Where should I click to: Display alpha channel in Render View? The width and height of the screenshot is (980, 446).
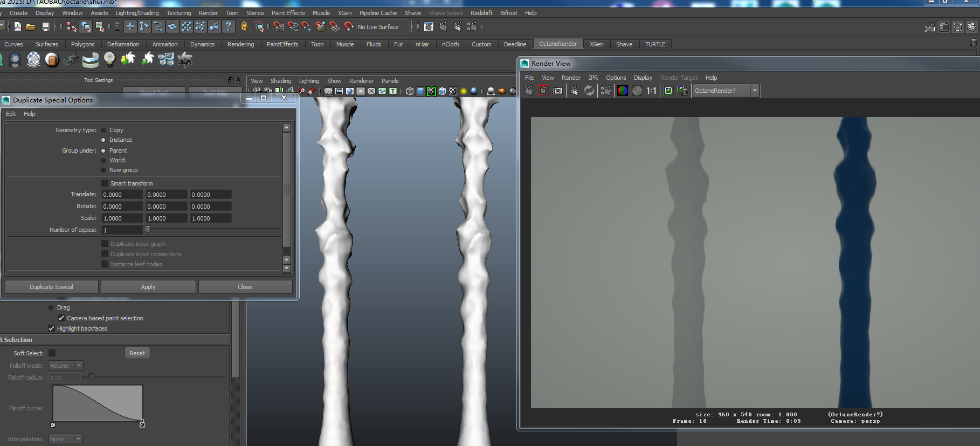pos(637,91)
